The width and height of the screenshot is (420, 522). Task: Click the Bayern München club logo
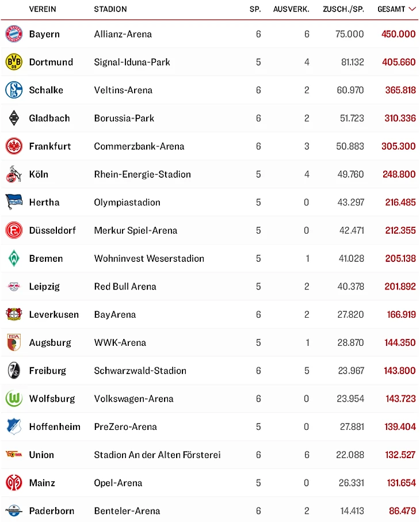tap(14, 34)
